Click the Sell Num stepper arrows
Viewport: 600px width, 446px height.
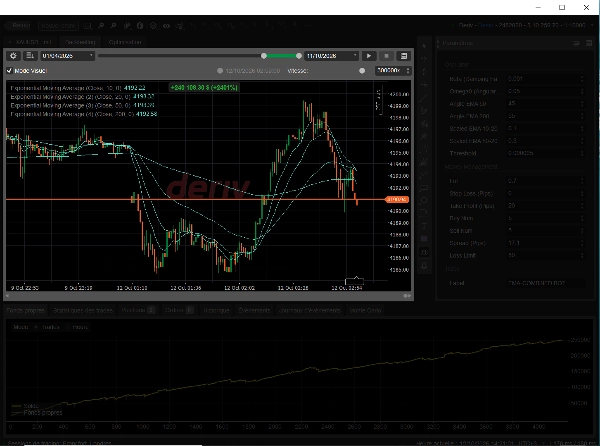click(582, 231)
